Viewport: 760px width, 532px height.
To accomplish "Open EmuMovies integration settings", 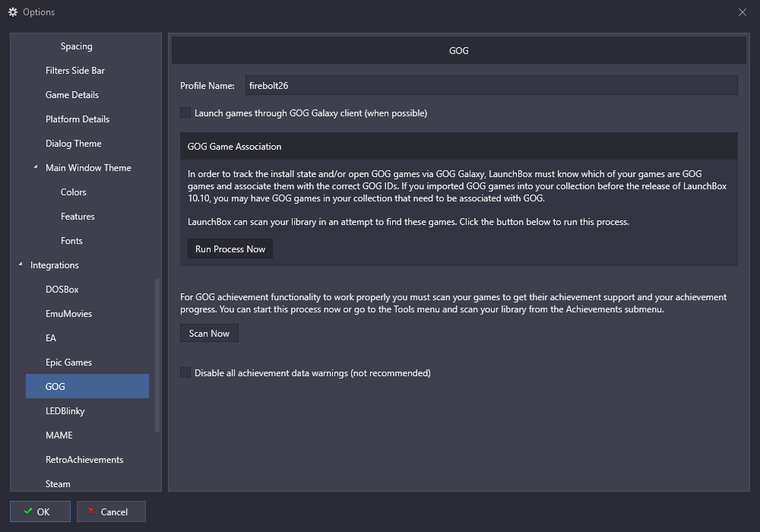I will click(69, 313).
